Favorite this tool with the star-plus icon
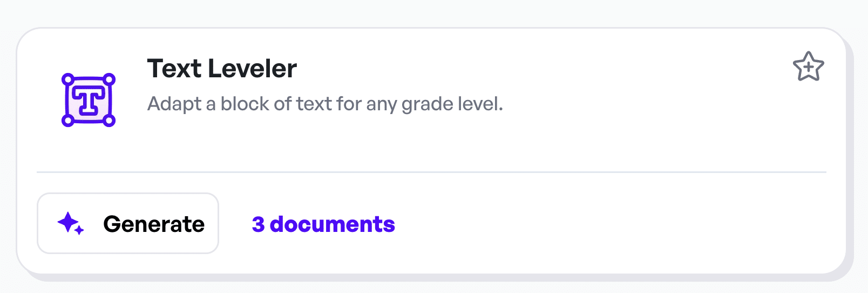This screenshot has height=293, width=868. [x=808, y=67]
